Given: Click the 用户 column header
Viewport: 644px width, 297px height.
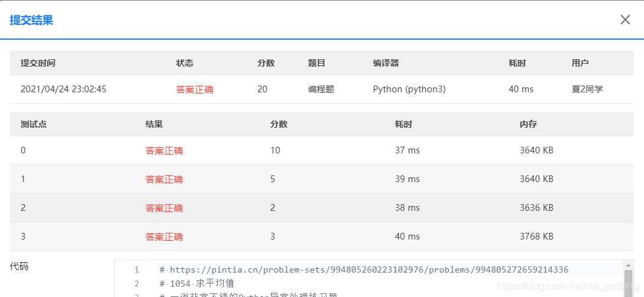Looking at the screenshot, I should [580, 63].
